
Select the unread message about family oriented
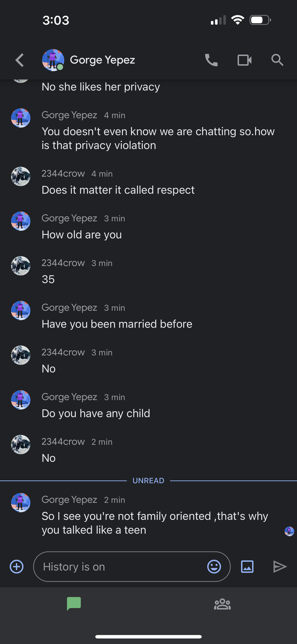(x=155, y=523)
